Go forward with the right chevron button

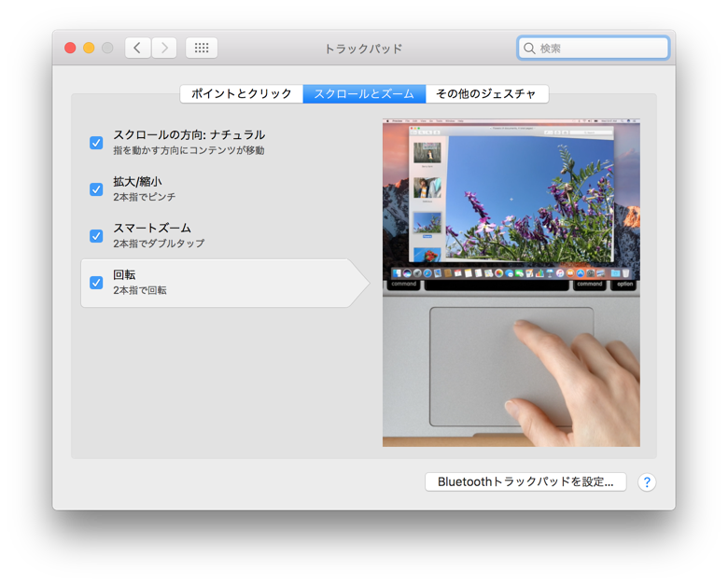(x=164, y=48)
